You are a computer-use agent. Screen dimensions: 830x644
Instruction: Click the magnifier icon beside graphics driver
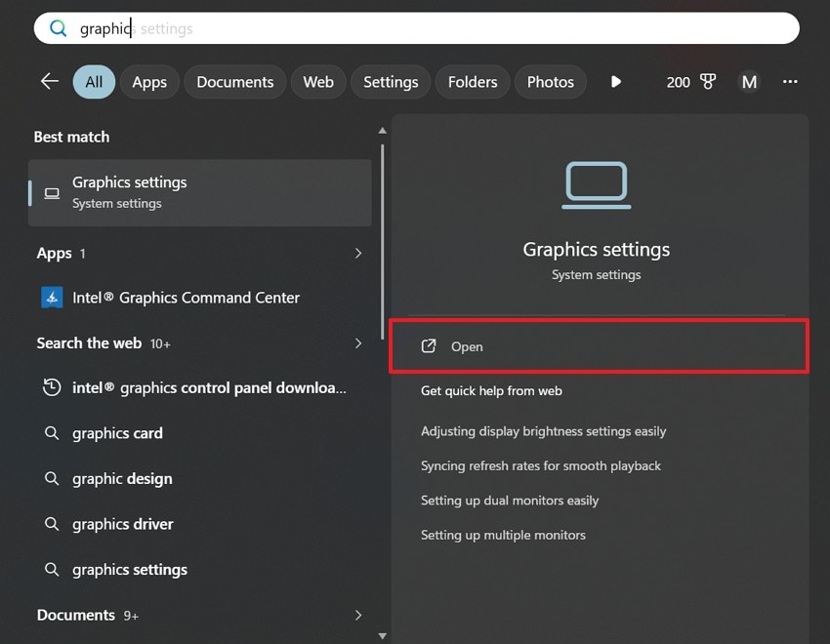tap(52, 524)
